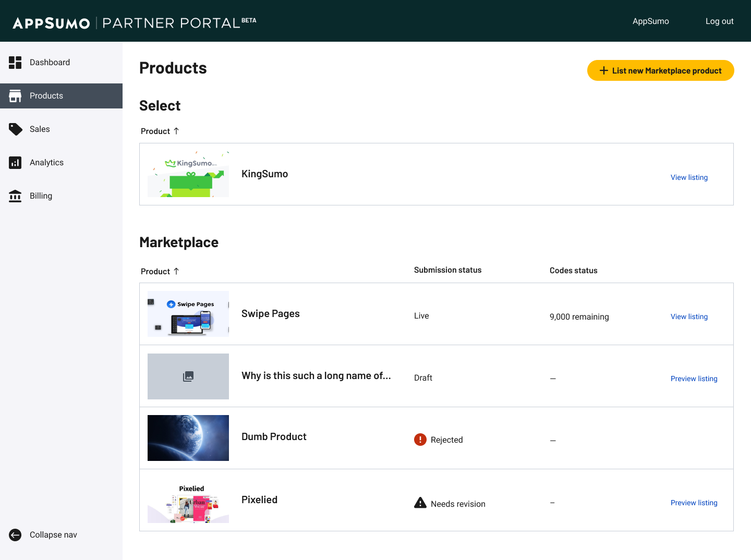Click the plus icon on the yellow button
Image resolution: width=751 pixels, height=560 pixels.
[604, 70]
